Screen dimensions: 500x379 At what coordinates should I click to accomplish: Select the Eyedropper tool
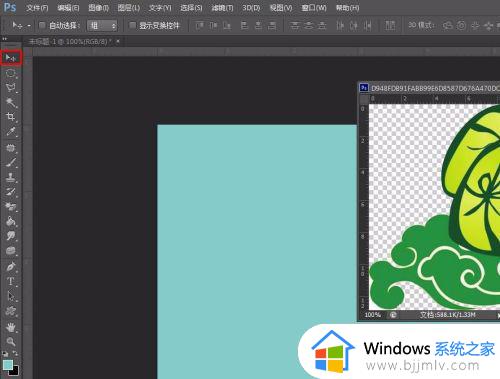tap(11, 131)
